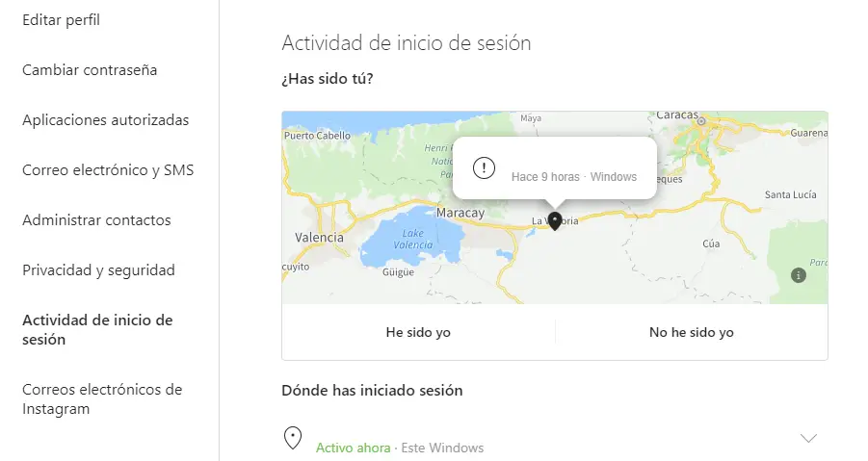This screenshot has width=868, height=461.
Task: Click the Activo ahora session entry
Action: (x=400, y=448)
